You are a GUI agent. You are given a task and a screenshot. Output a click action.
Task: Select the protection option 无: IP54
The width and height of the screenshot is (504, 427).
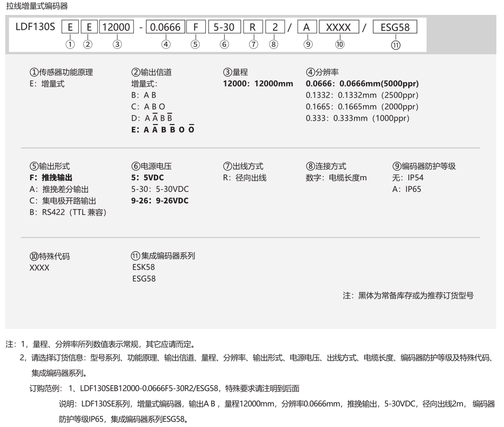tap(408, 177)
